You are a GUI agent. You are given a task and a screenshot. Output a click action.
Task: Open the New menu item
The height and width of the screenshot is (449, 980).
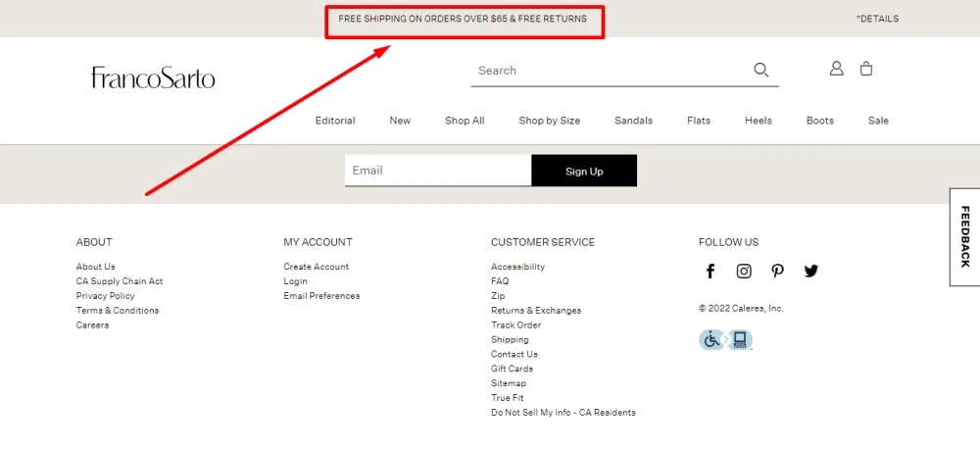tap(400, 121)
